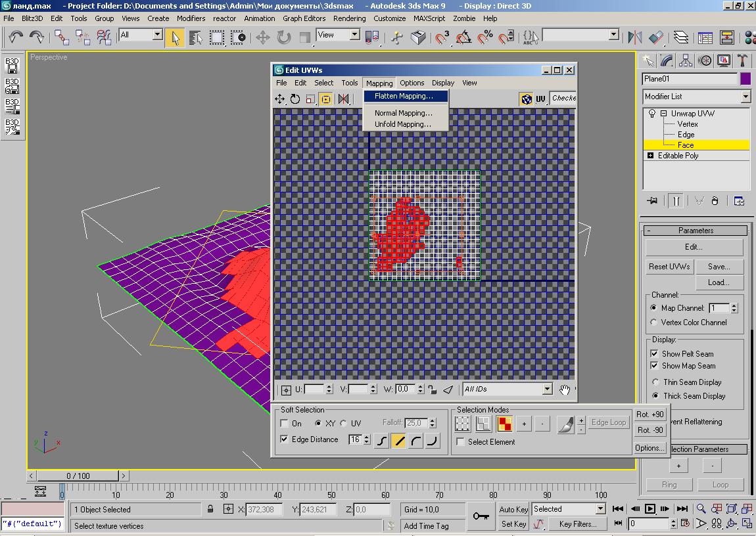Click the Rotate tool in Edit UVWs toolbar
The image size is (756, 536).
[295, 99]
